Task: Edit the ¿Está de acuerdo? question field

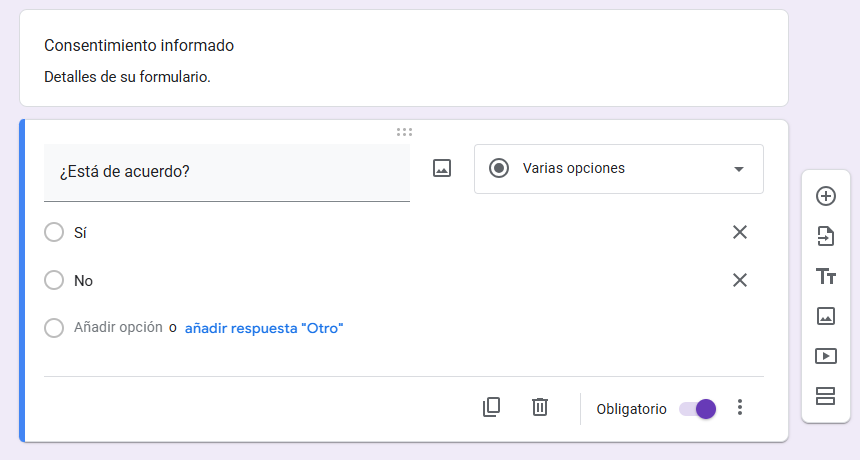Action: (x=227, y=172)
